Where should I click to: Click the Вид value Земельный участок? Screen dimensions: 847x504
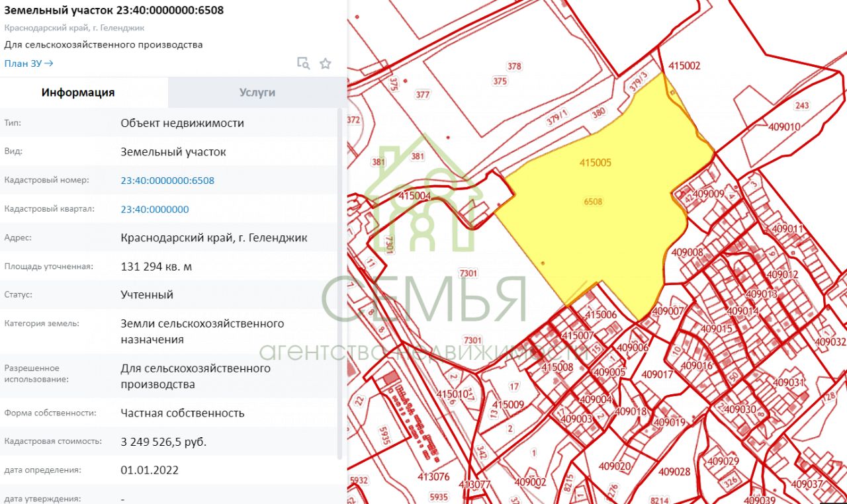[173, 152]
